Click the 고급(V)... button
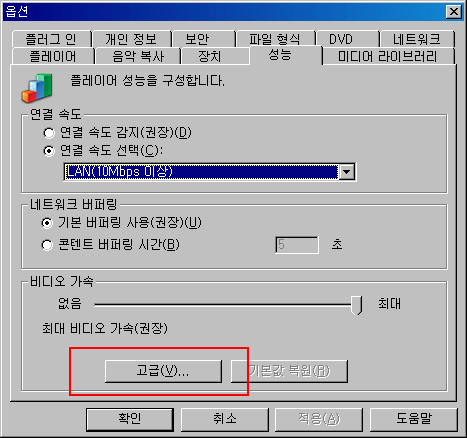This screenshot has height=438, width=467. [x=163, y=371]
